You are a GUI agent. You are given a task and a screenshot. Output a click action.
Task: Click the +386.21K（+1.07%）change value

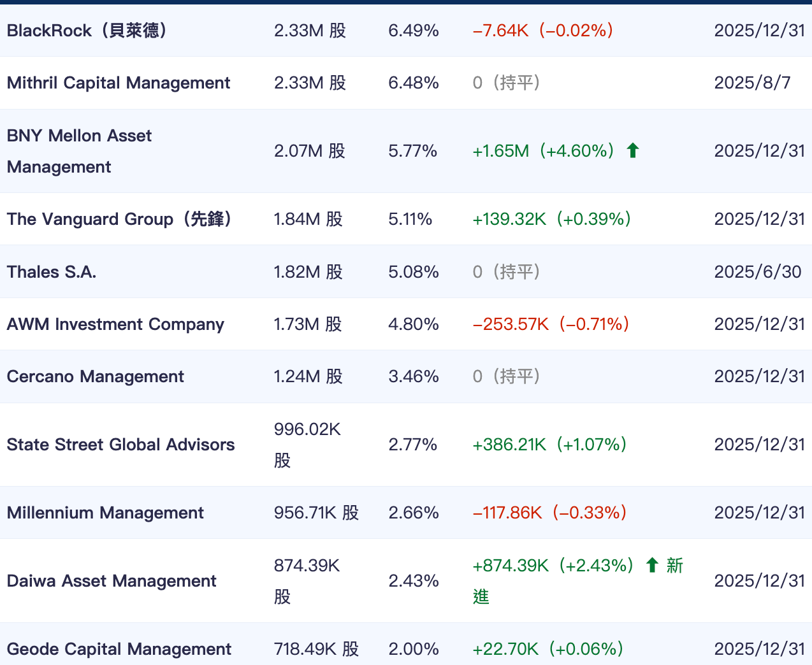(550, 445)
